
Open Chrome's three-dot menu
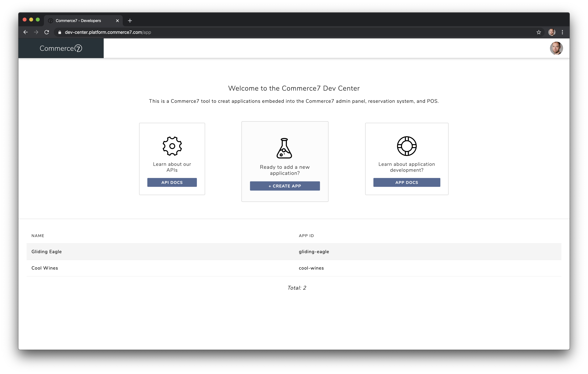562,32
